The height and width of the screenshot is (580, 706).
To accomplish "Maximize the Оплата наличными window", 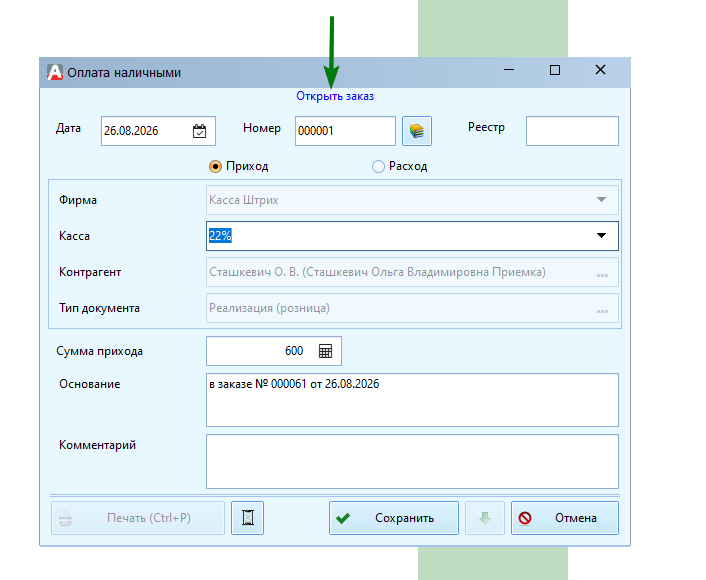I will tap(555, 70).
